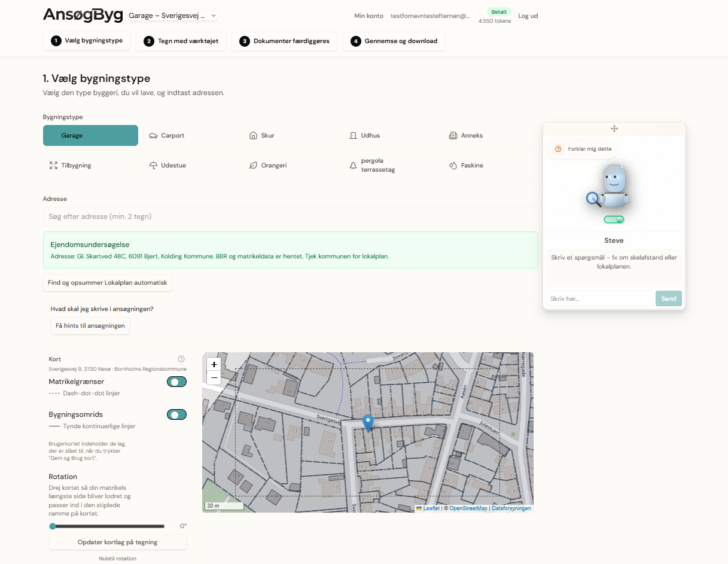Zoom in on the map

(214, 364)
